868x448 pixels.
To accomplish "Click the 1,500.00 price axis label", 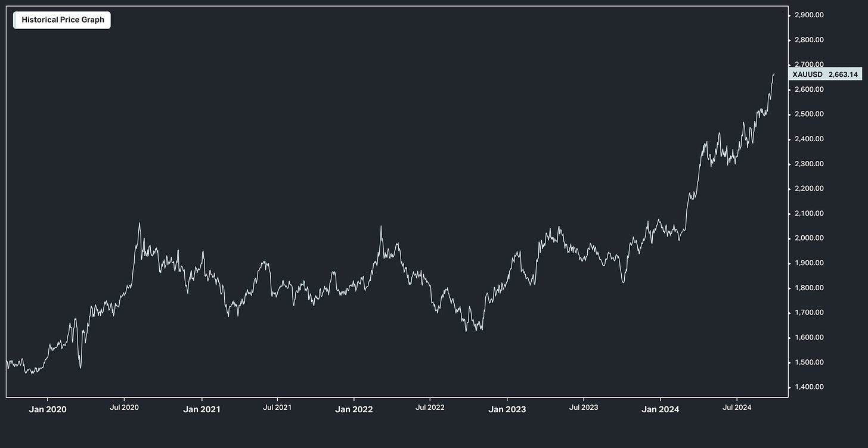I will (810, 362).
